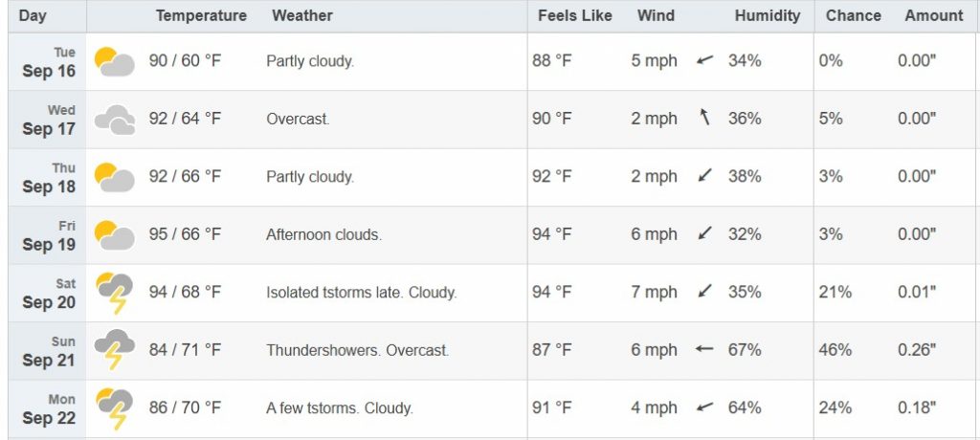Click the overcast cloud icon for Sep 17
The image size is (980, 440).
[115, 120]
